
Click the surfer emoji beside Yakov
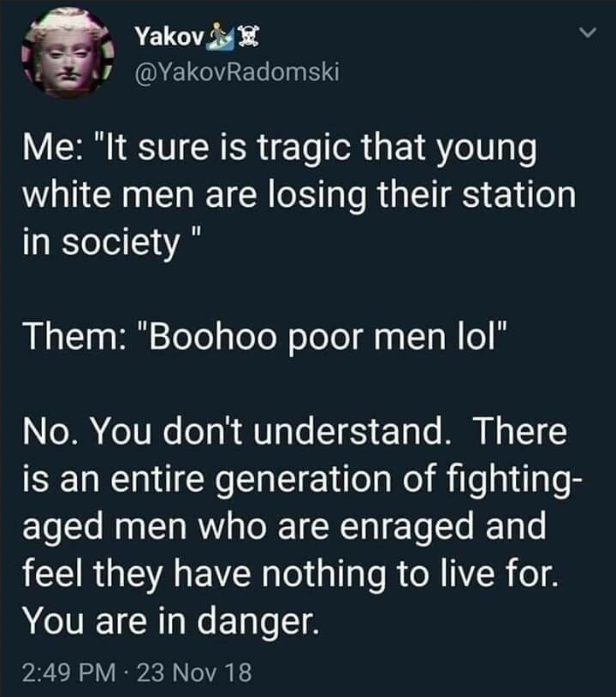tap(220, 36)
